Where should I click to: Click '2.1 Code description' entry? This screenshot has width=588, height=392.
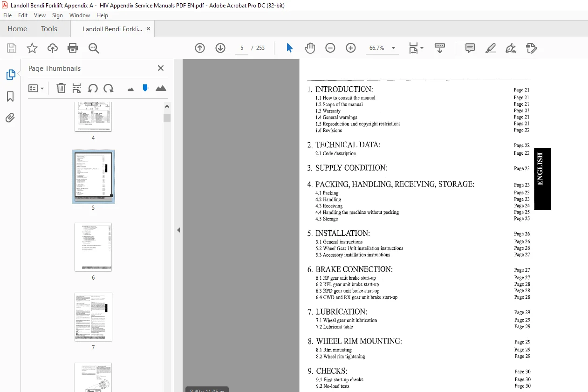coord(335,153)
